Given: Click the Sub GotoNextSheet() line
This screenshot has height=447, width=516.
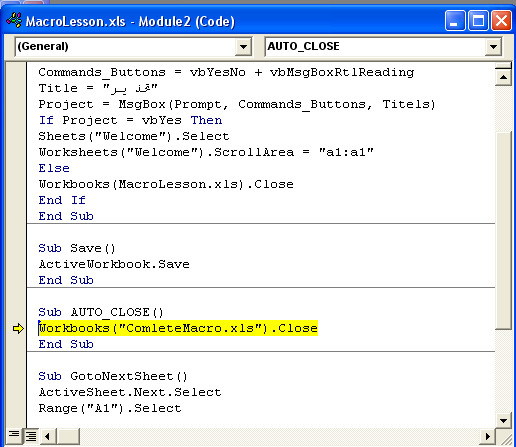Looking at the screenshot, I should tap(113, 376).
